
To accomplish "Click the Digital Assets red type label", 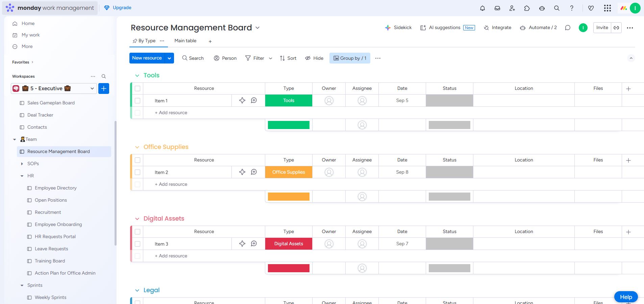I will click(x=289, y=244).
